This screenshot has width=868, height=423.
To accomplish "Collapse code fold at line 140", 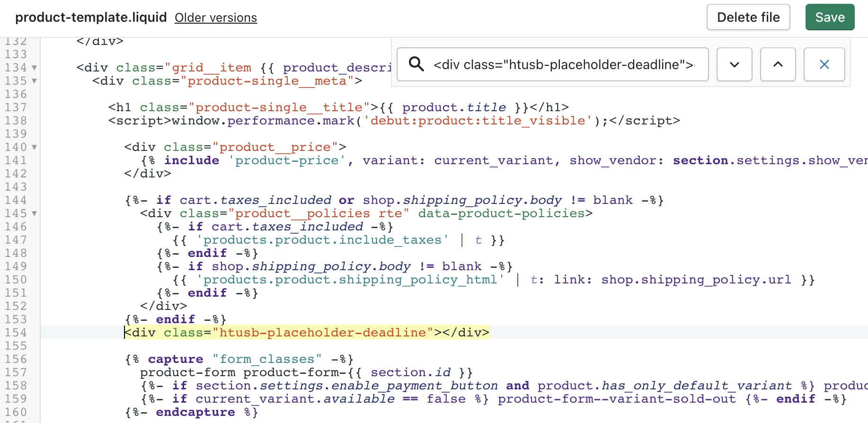I will coord(34,147).
